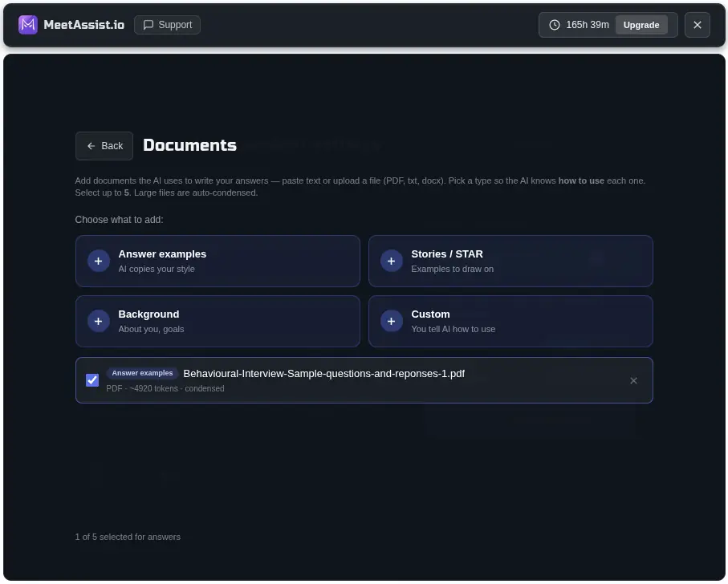Open the Support chat button
728x584 pixels.
[x=167, y=25]
